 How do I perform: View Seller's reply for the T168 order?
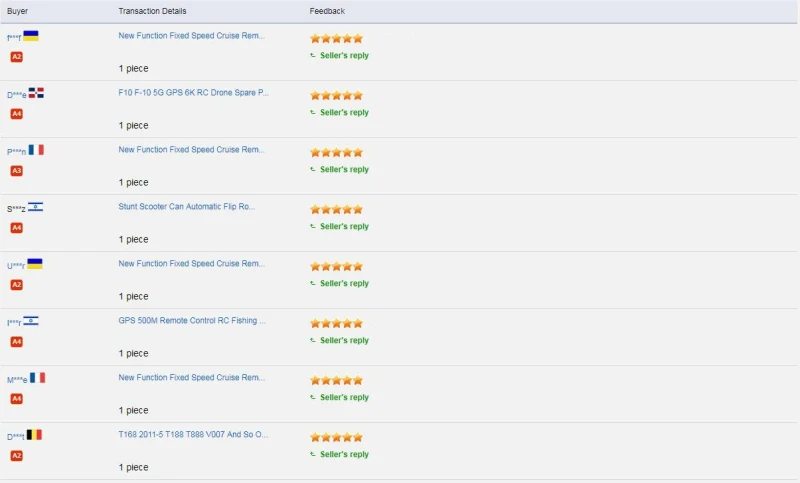point(344,454)
